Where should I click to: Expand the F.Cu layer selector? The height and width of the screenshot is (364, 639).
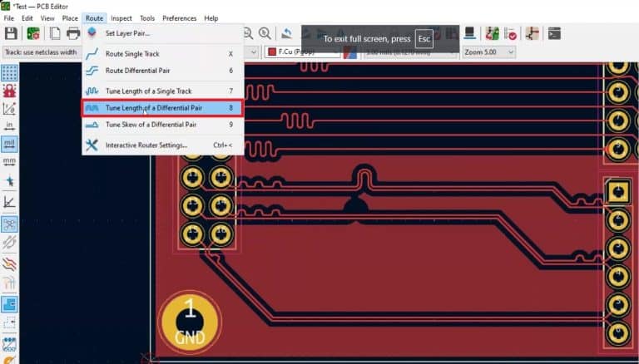(x=301, y=52)
